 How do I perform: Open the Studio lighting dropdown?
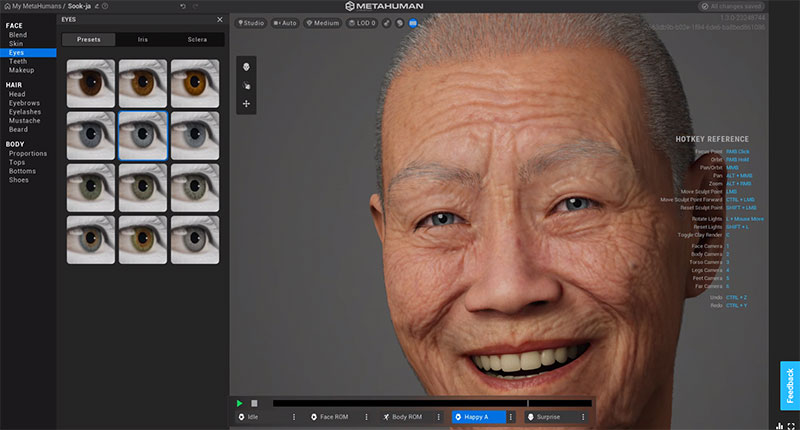251,23
